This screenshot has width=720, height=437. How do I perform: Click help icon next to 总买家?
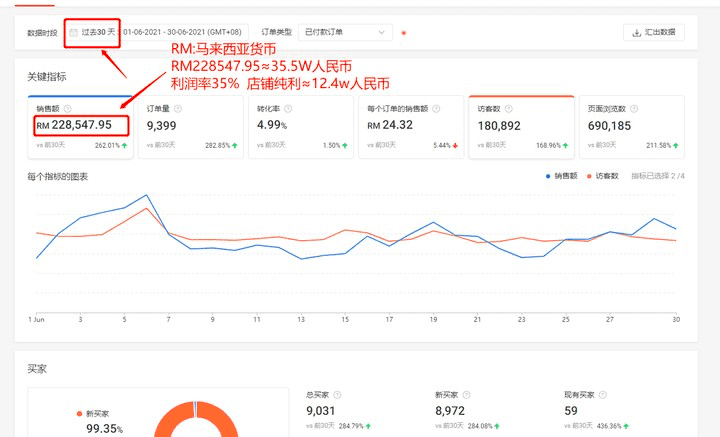(x=336, y=394)
